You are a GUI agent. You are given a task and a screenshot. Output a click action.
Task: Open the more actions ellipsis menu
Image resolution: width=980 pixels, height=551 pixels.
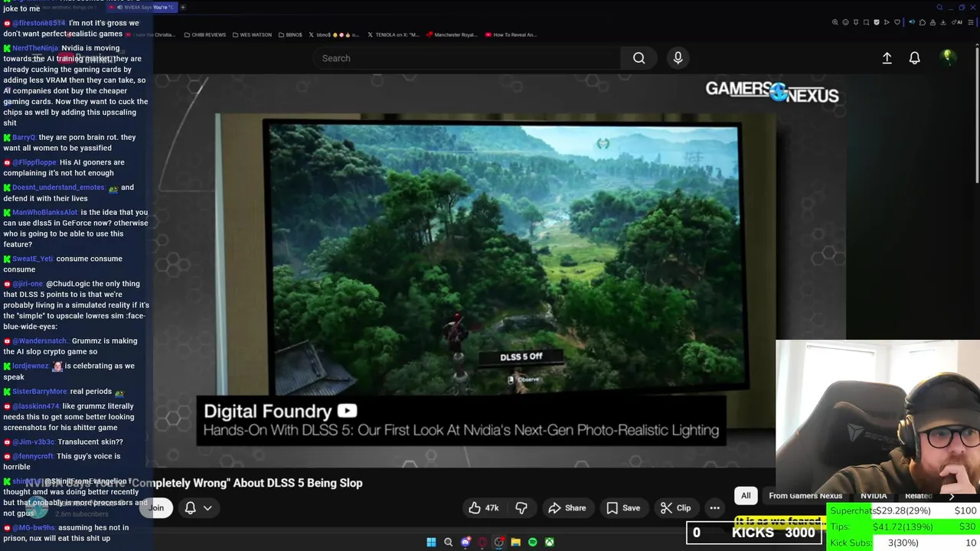(x=714, y=507)
